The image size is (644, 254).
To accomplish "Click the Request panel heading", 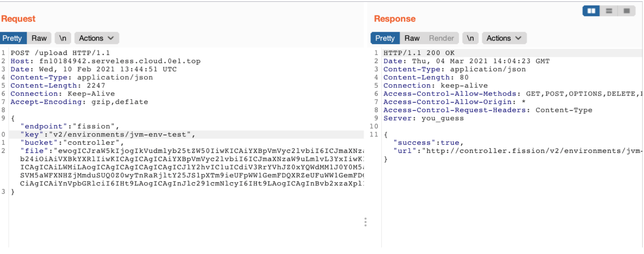I will tap(18, 19).
